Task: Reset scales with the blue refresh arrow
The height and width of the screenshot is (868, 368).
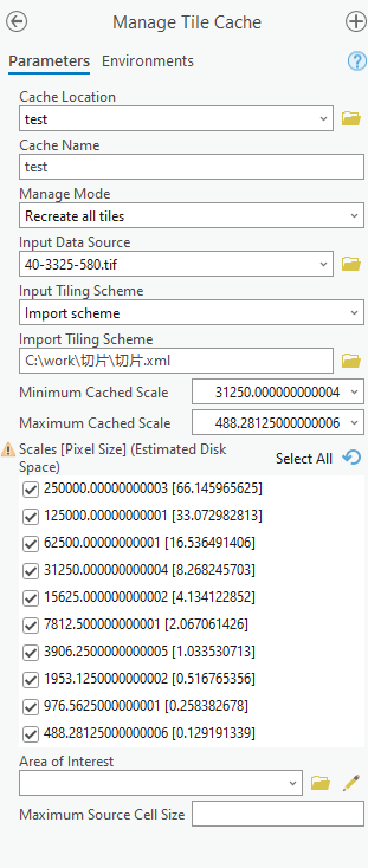Action: pyautogui.click(x=352, y=458)
